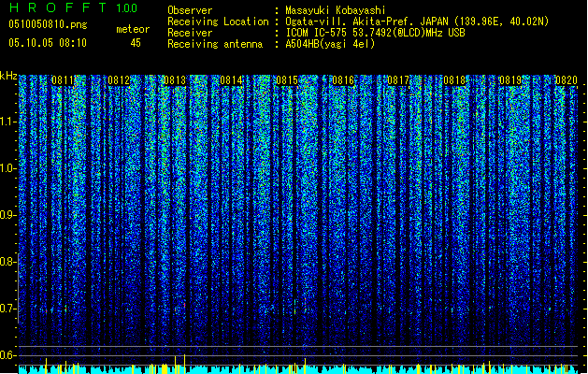Click the 0.7 kHz axis label
Viewport: 588px width, 374px height.
pos(7,309)
